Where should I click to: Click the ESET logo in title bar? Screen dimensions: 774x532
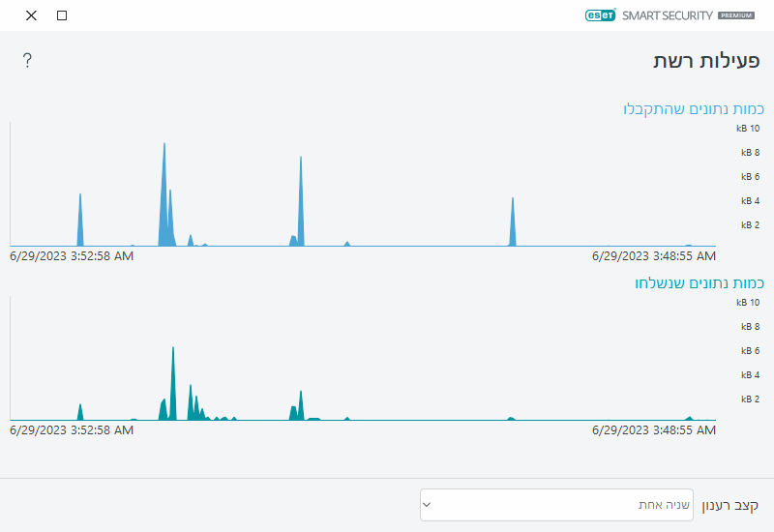click(600, 15)
